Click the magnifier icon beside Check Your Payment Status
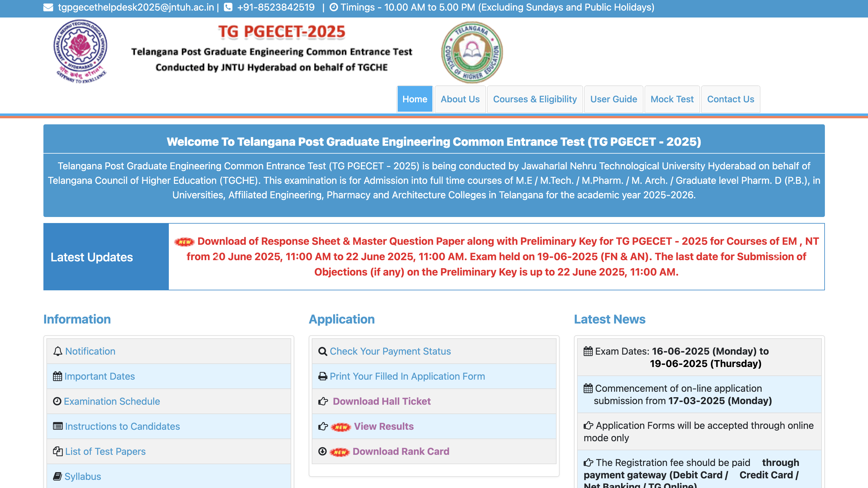 click(323, 351)
